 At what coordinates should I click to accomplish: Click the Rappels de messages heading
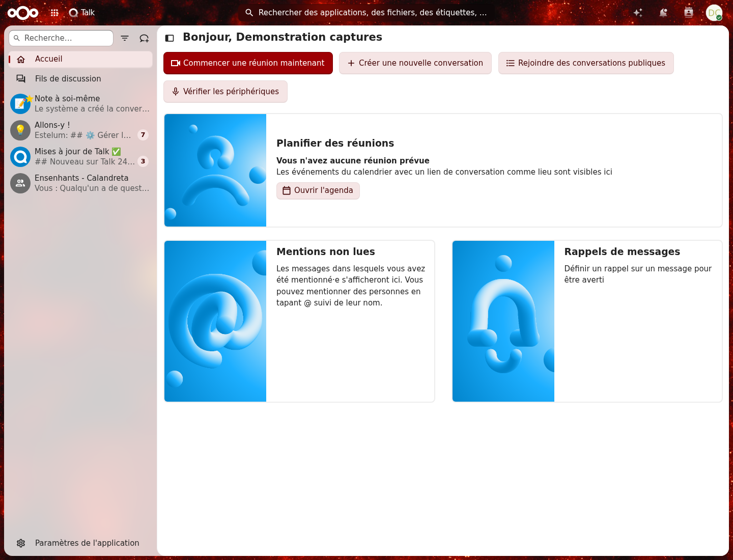[x=622, y=251]
